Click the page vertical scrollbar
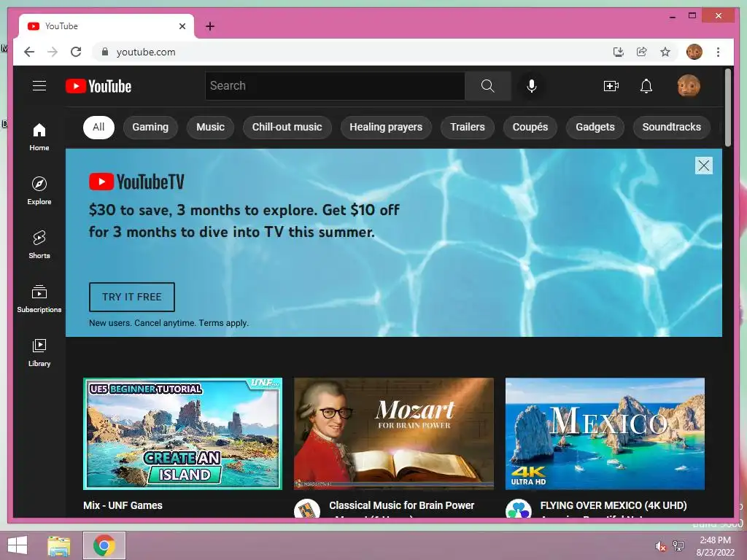 click(728, 108)
